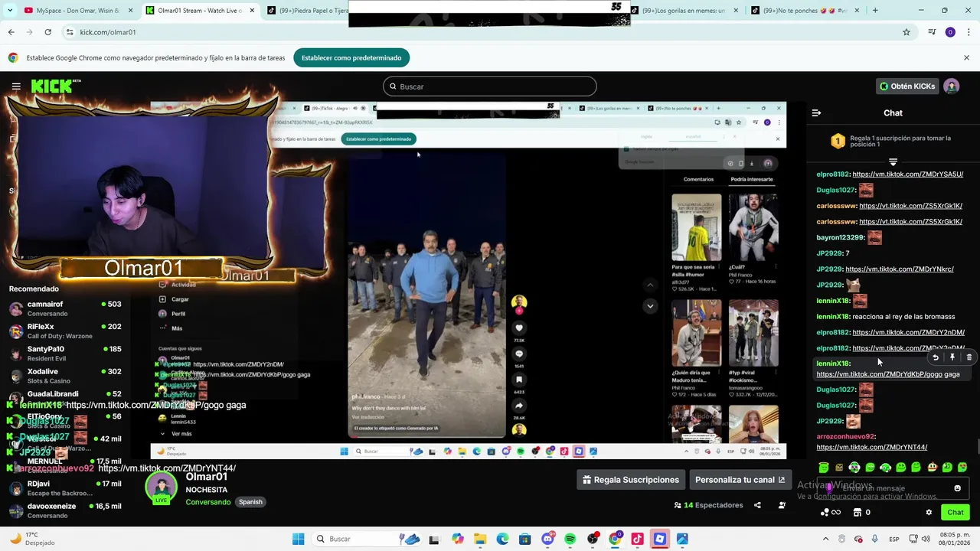Image resolution: width=980 pixels, height=551 pixels.
Task: Share the stream via share icon
Action: (x=757, y=505)
